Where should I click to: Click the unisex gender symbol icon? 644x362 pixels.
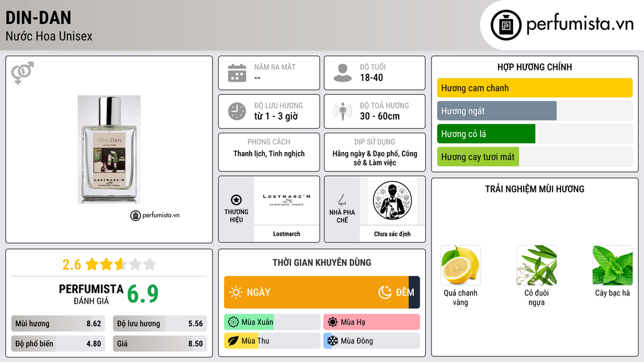tap(23, 73)
